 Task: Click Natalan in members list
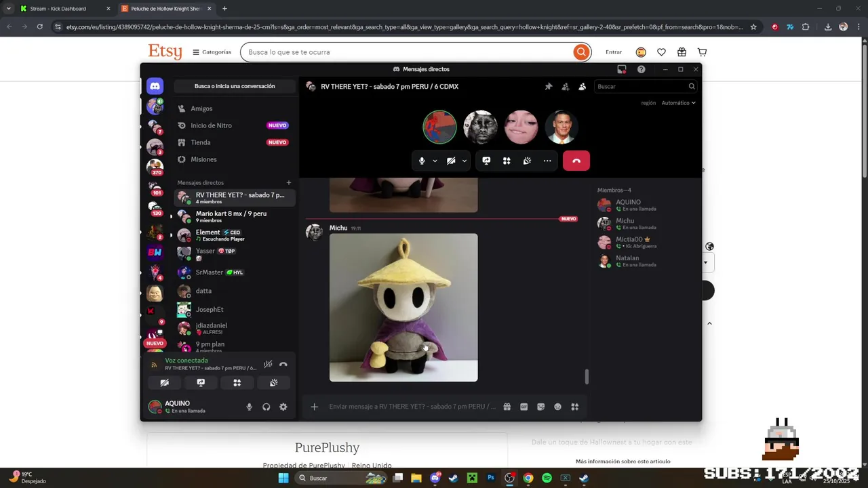click(646, 260)
